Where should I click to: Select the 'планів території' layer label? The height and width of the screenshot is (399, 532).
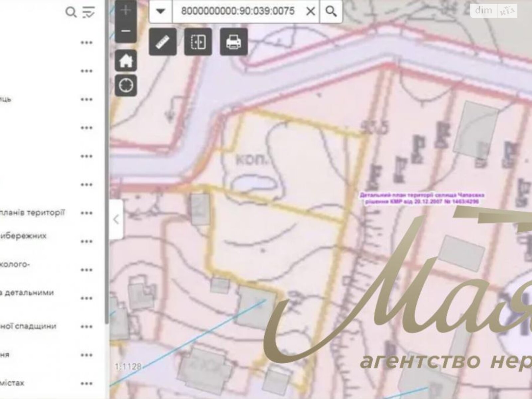coord(33,213)
